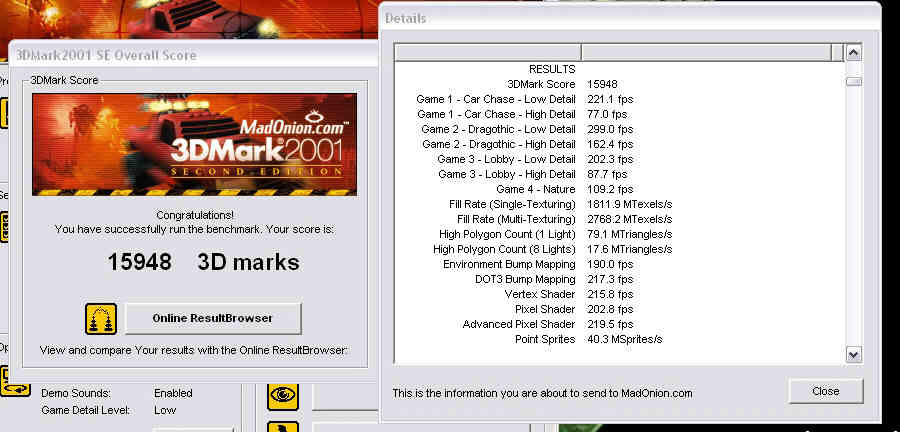Image resolution: width=900 pixels, height=432 pixels.
Task: Select Game 3 - Lobby - Low Detail row
Action: tap(619, 159)
